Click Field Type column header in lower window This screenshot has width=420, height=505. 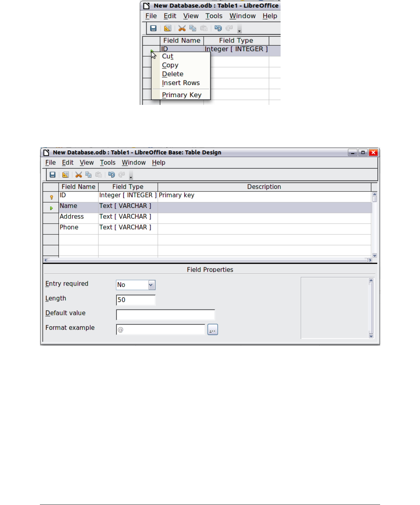[128, 187]
